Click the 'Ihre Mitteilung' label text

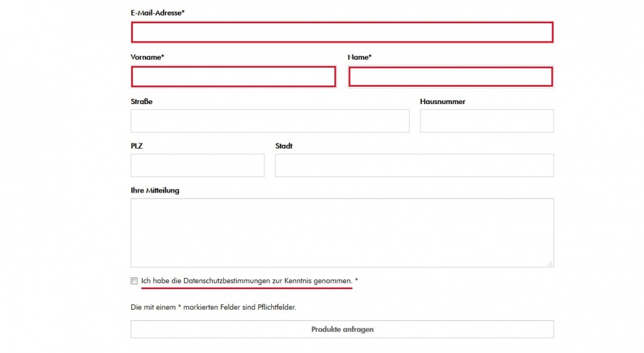[155, 191]
